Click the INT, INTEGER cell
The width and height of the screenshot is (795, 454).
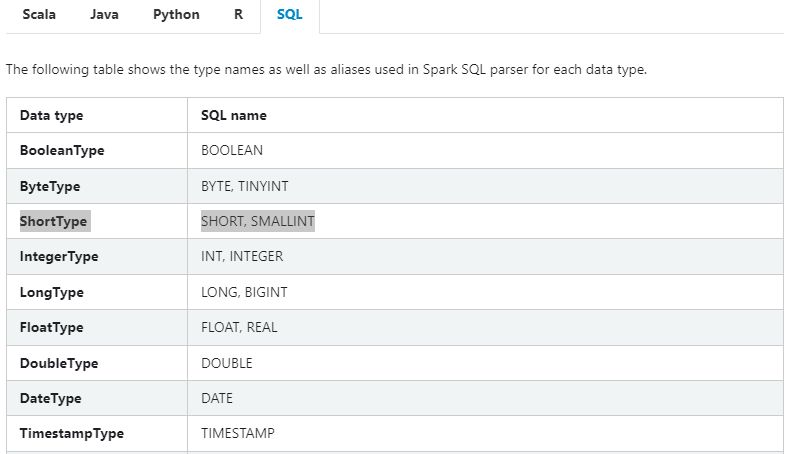pyautogui.click(x=241, y=256)
